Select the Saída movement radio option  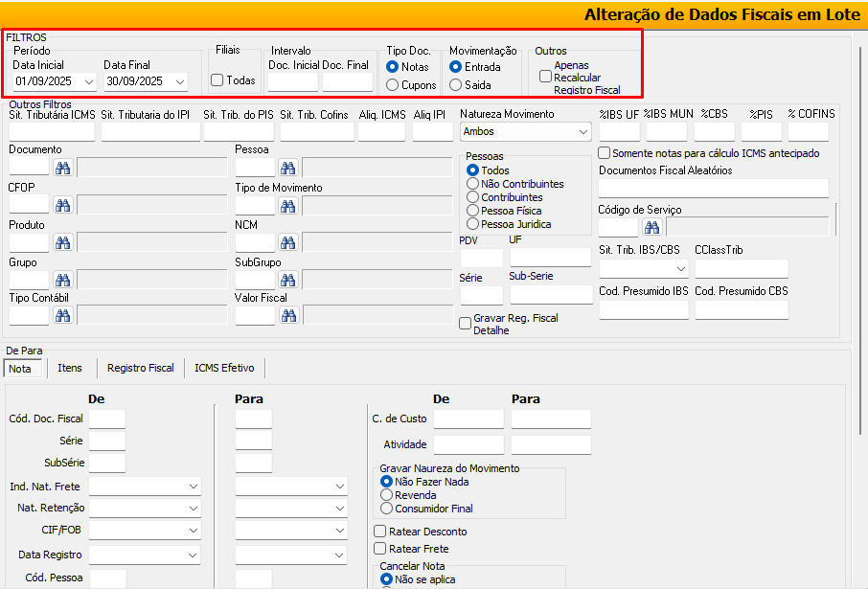456,85
